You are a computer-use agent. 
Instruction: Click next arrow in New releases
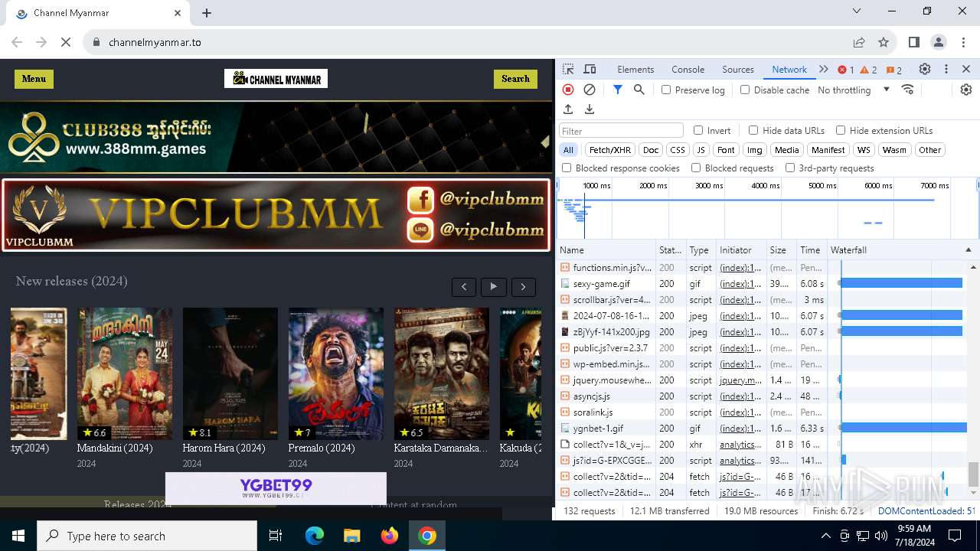coord(524,287)
